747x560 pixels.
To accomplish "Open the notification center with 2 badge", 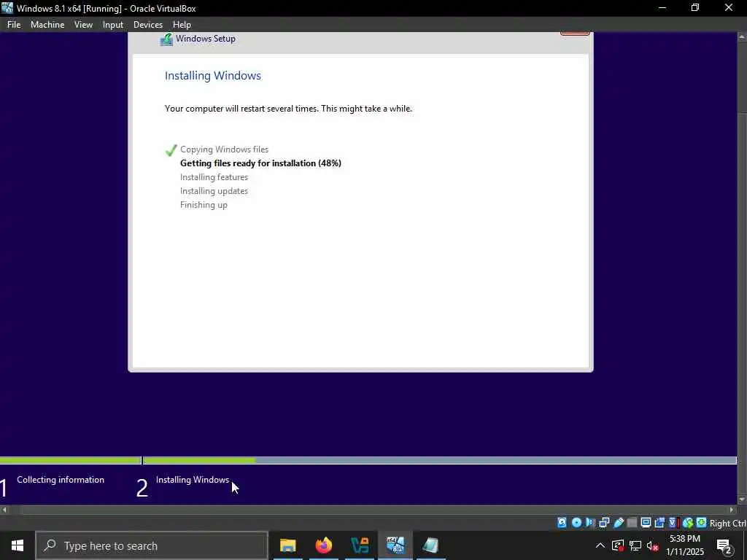I will [724, 546].
